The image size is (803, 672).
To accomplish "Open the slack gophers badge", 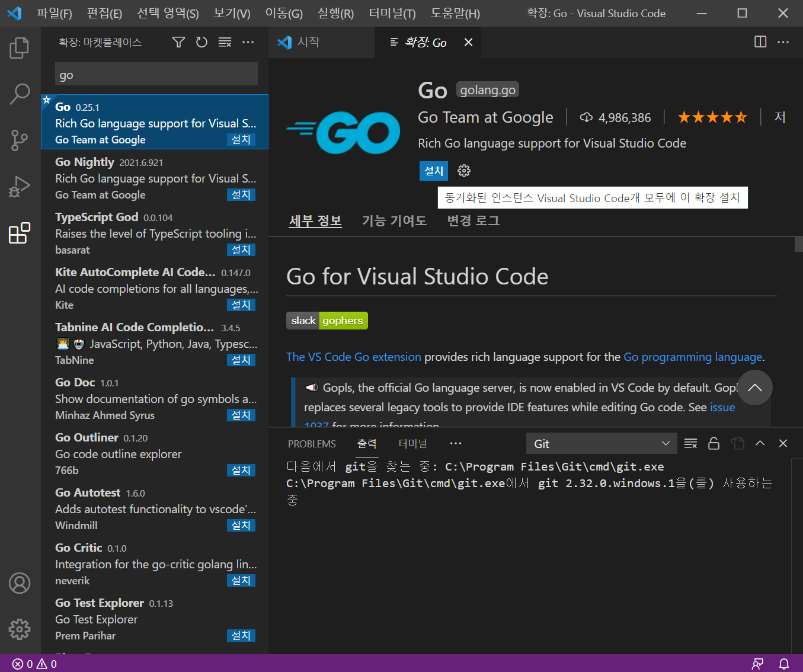I will pyautogui.click(x=327, y=321).
